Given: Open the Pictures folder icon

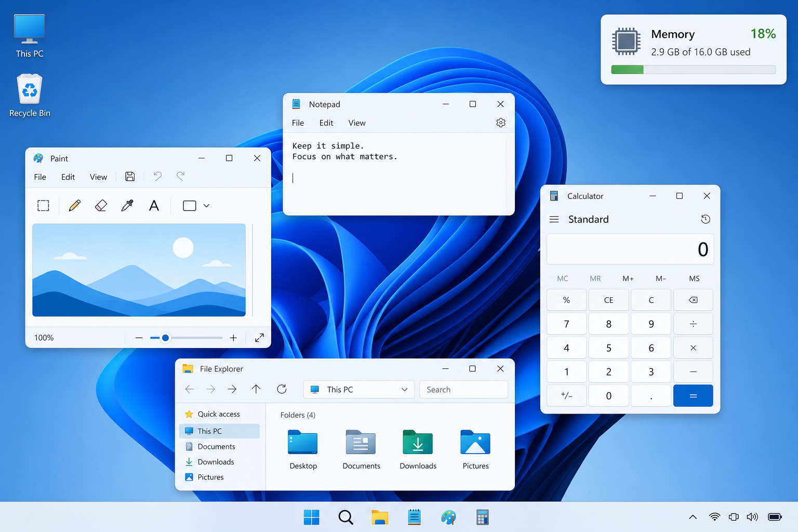Looking at the screenshot, I should pyautogui.click(x=475, y=443).
